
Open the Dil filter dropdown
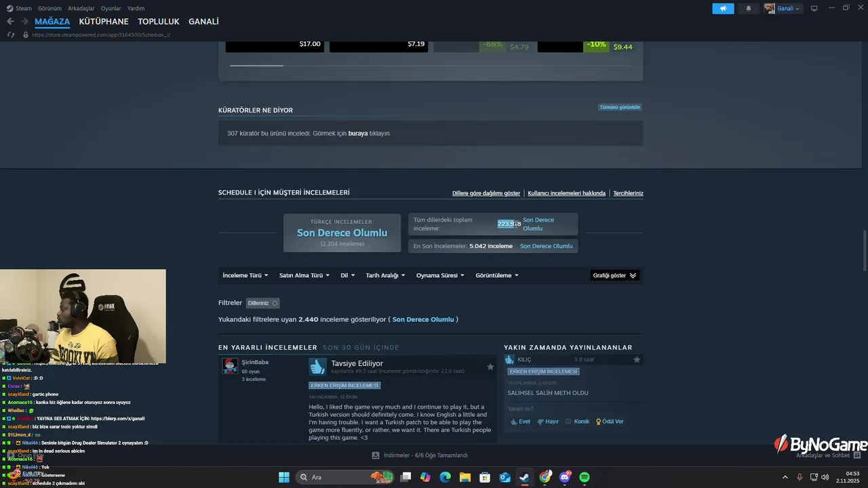pos(348,275)
